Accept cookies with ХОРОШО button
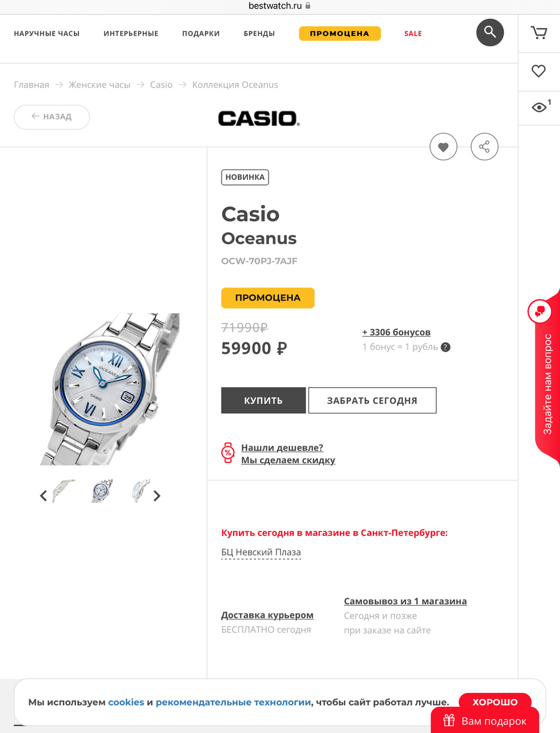The image size is (560, 733). [x=495, y=702]
